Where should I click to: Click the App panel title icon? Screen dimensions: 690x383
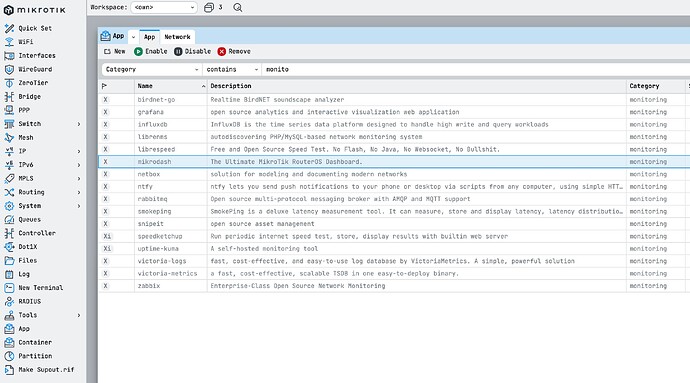[x=105, y=36]
